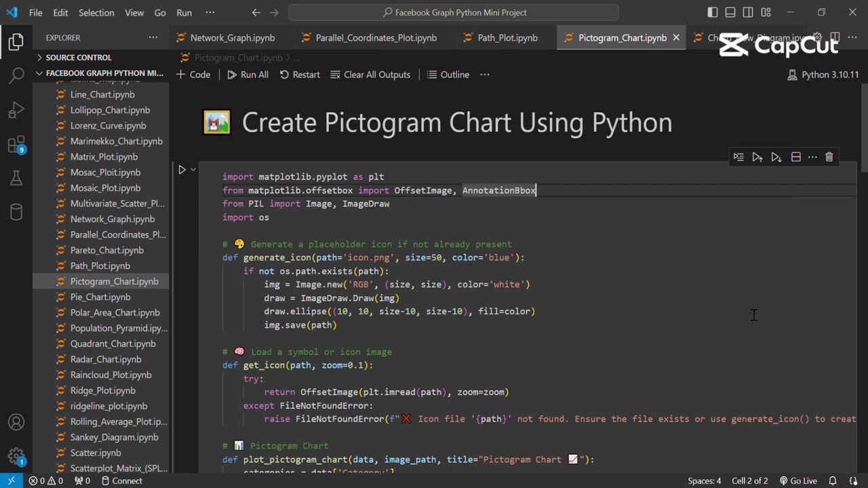Open run cell options dropdown arrow

pos(193,169)
